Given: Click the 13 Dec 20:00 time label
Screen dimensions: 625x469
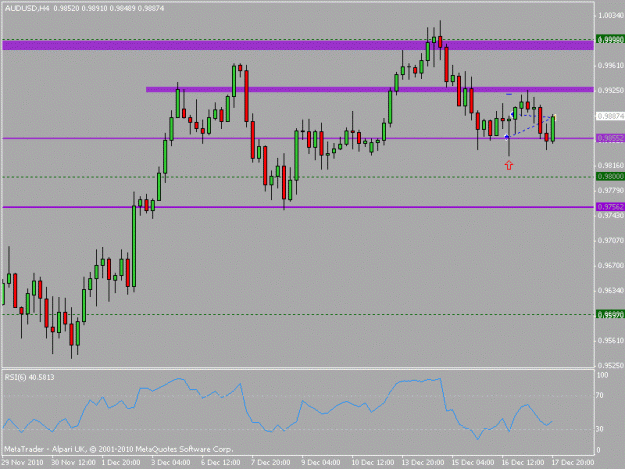Looking at the screenshot, I should coord(423,463).
